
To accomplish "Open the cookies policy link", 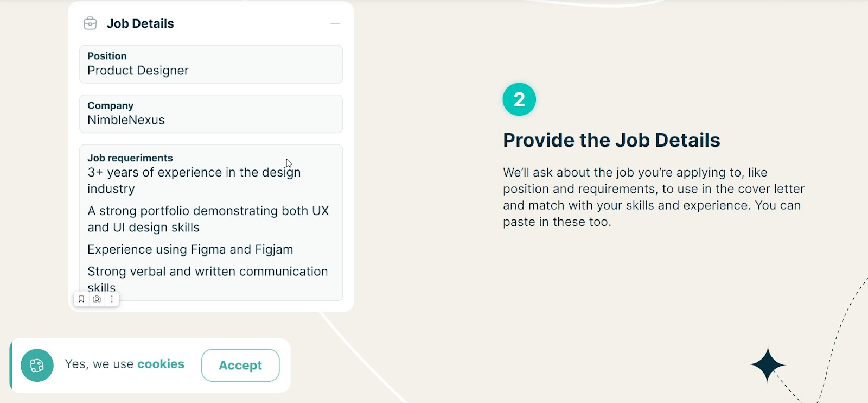I will click(161, 364).
